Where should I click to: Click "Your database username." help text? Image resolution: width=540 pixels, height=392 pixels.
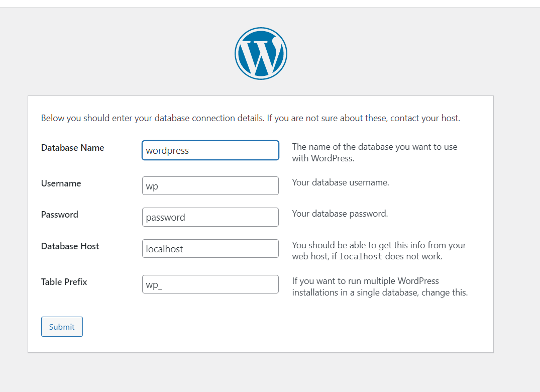[341, 182]
